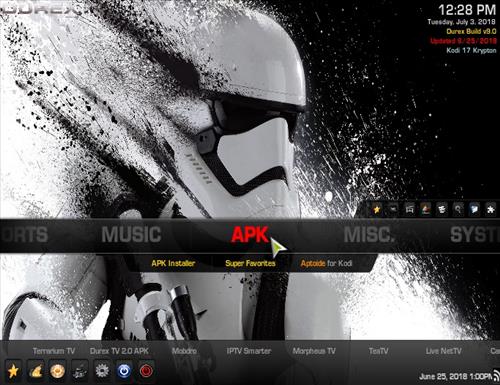The height and width of the screenshot is (385, 500).
Task: Select the partially visible SPORTS menu item
Action: (24, 235)
